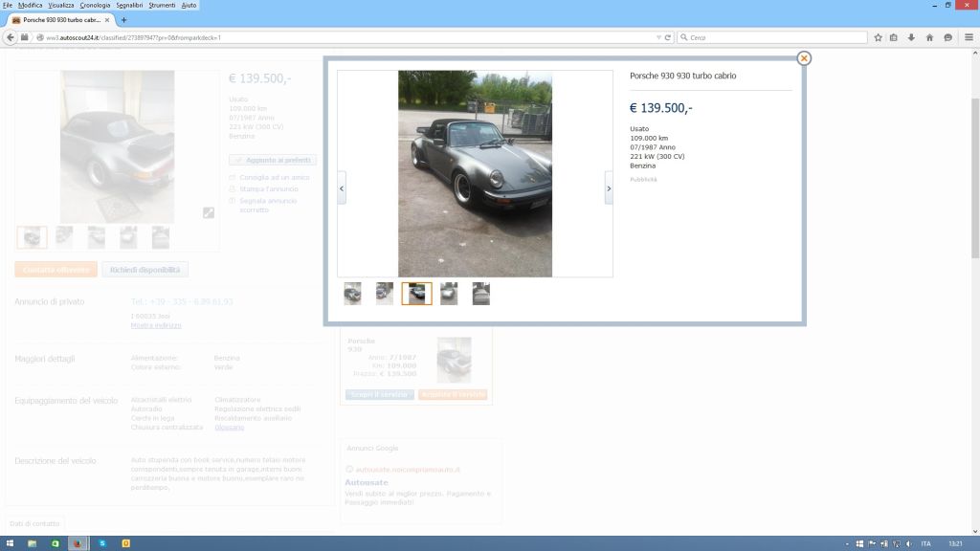Image resolution: width=980 pixels, height=551 pixels.
Task: Show the next photo in the gallery popup
Action: pos(609,188)
